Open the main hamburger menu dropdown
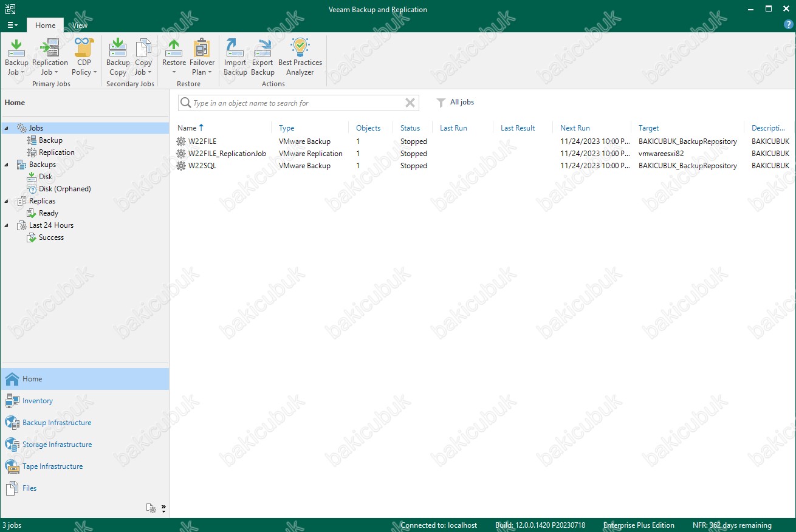 (12, 25)
